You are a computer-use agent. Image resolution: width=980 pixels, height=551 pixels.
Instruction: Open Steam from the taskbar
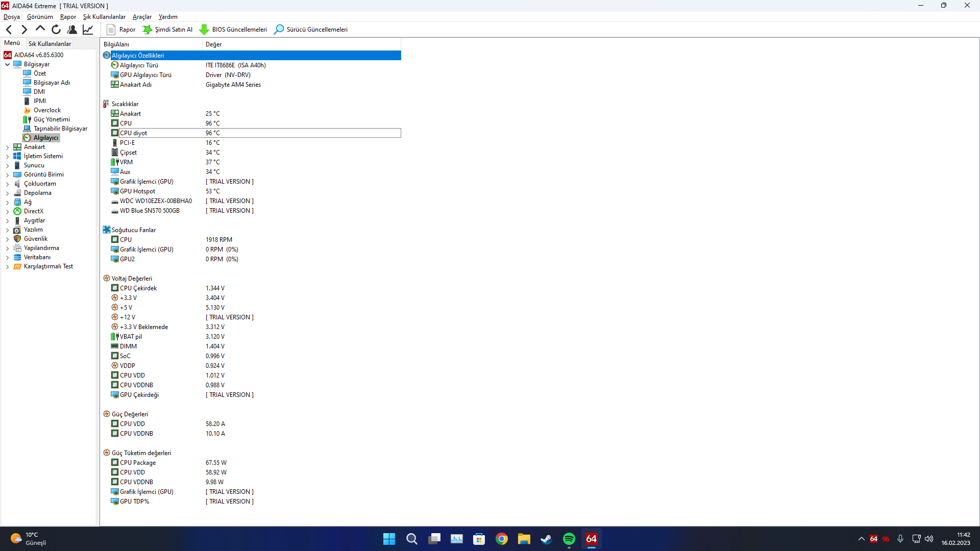pos(546,539)
